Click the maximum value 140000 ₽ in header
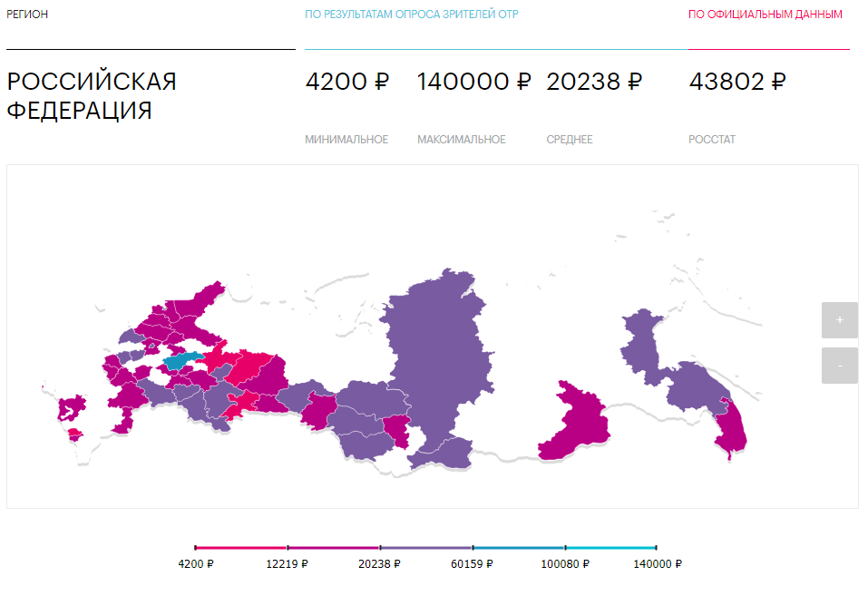 click(x=473, y=82)
